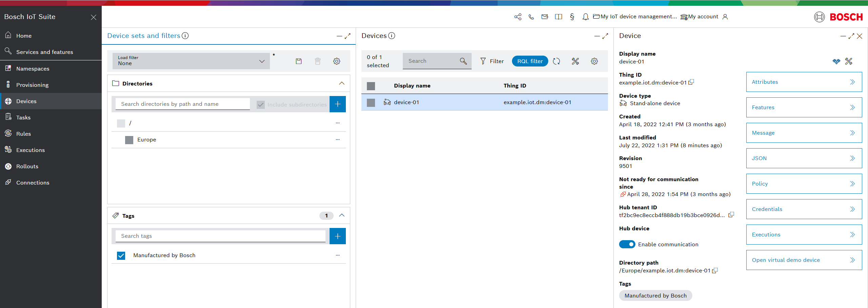Select the device-01 row checkbox

point(371,103)
